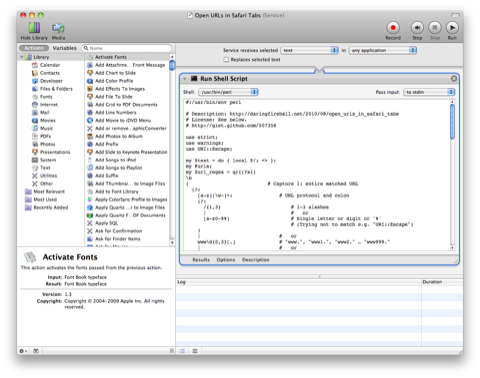Image resolution: width=480 pixels, height=378 pixels.
Task: Select the Developer library category
Action: 51,81
